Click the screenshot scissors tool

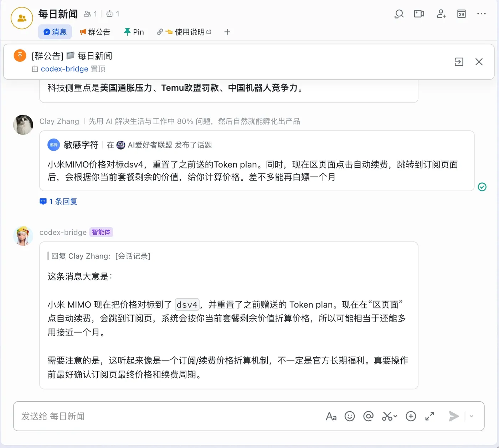tap(387, 416)
